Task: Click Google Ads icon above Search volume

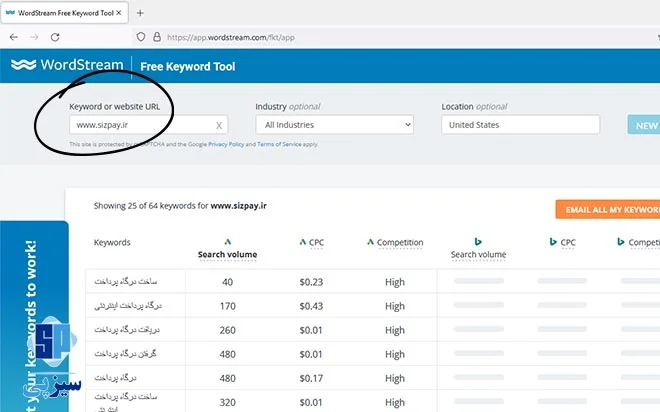Action: point(228,242)
